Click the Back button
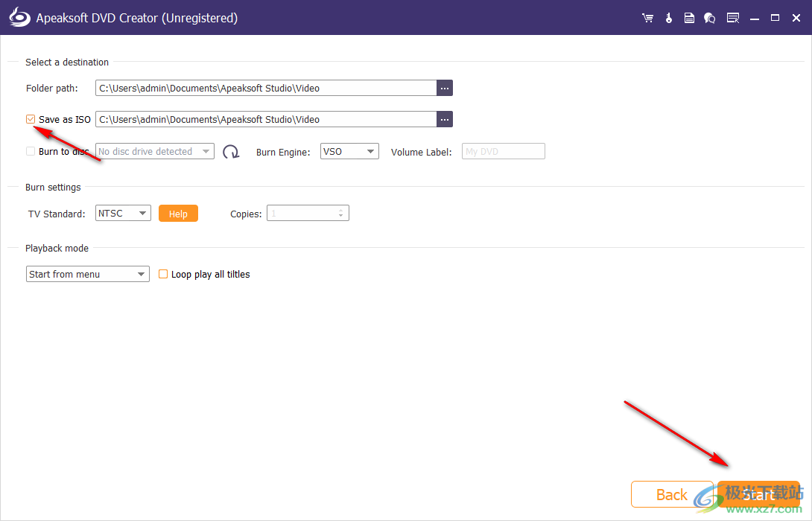The width and height of the screenshot is (812, 521). coord(672,495)
